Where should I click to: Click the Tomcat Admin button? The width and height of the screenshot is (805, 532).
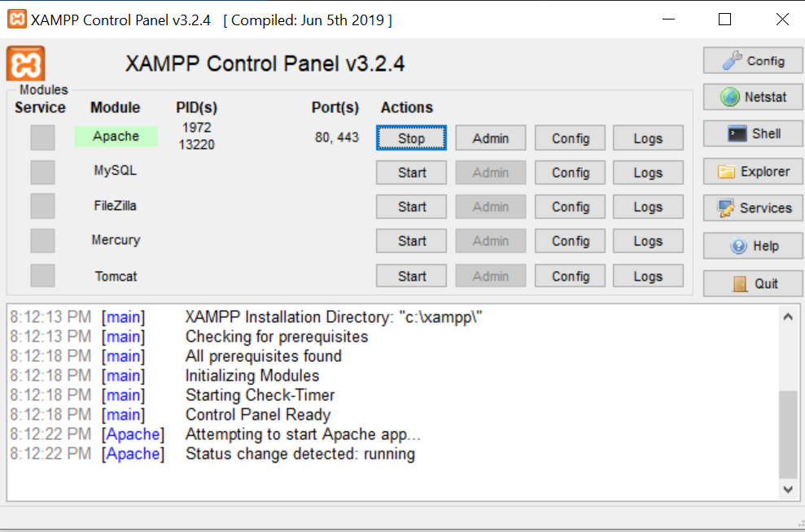(x=491, y=276)
